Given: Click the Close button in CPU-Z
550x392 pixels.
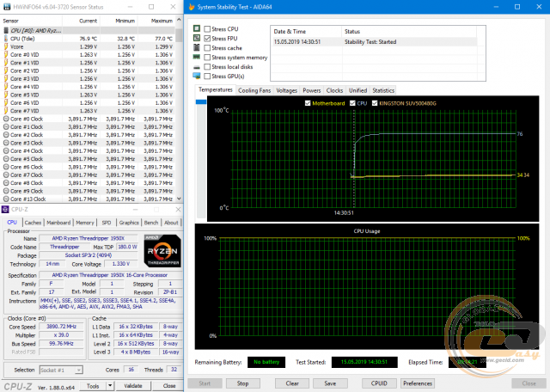Looking at the screenshot, I should coord(169,386).
